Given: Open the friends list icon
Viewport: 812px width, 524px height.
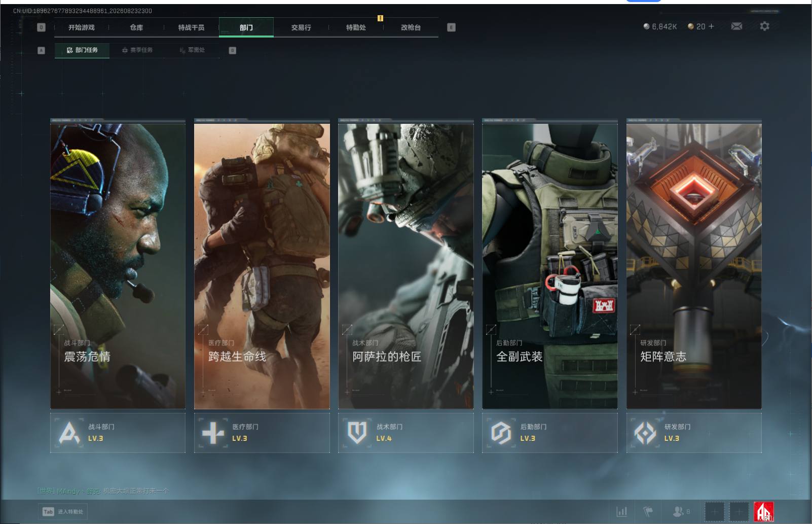Looking at the screenshot, I should pyautogui.click(x=677, y=511).
